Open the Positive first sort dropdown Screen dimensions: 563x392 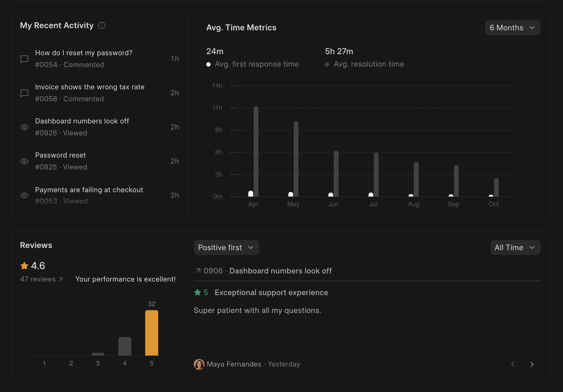click(226, 247)
